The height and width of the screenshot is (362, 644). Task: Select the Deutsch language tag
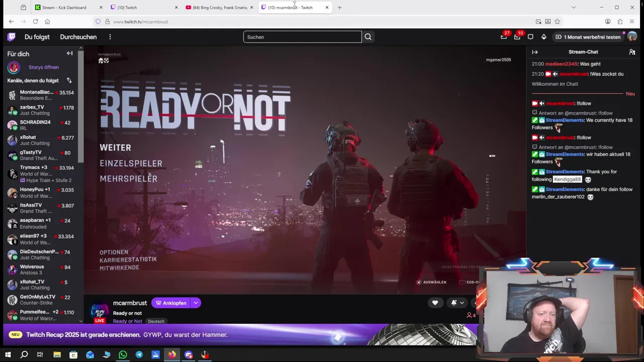pos(156,321)
